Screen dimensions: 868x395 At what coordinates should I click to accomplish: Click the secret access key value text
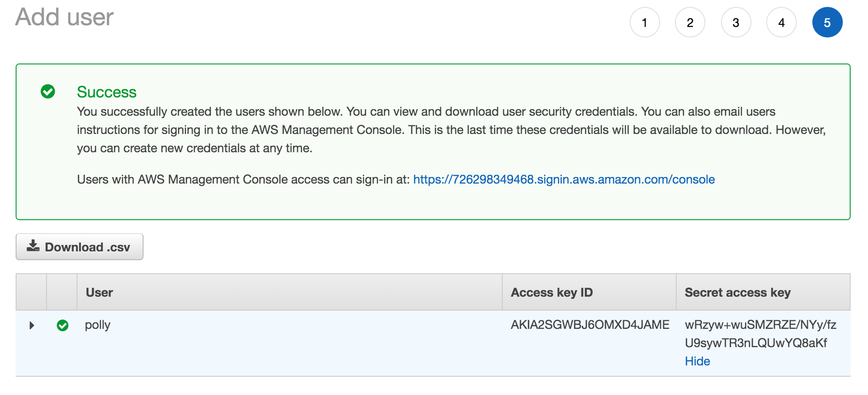[760, 334]
